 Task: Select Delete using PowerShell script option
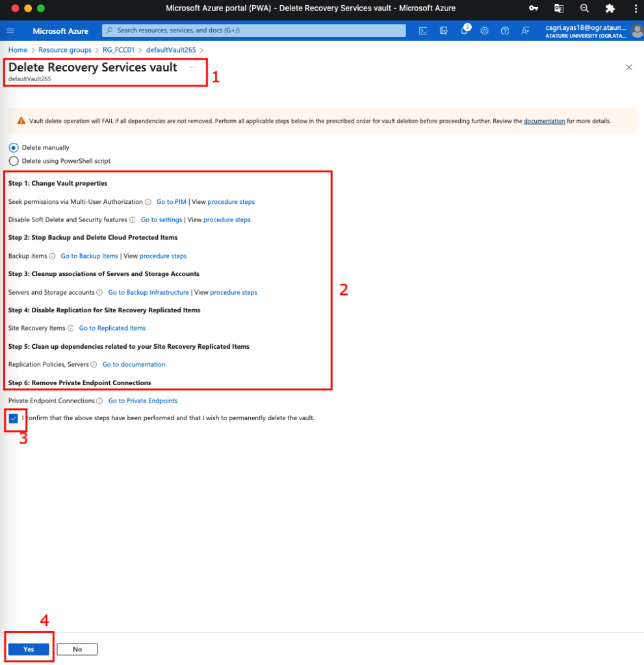point(14,161)
